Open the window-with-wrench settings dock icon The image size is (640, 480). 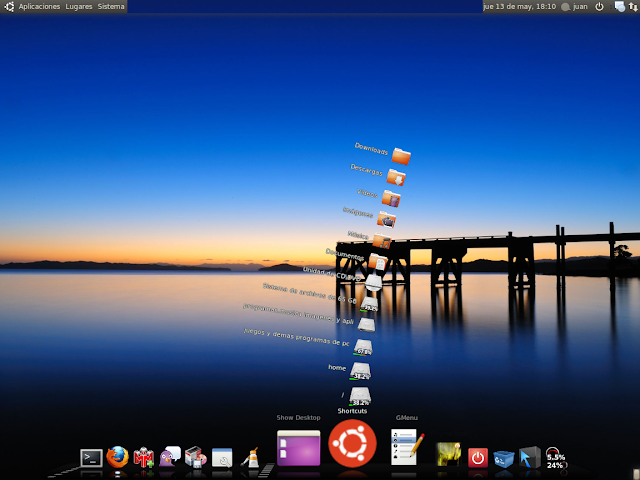(222, 457)
